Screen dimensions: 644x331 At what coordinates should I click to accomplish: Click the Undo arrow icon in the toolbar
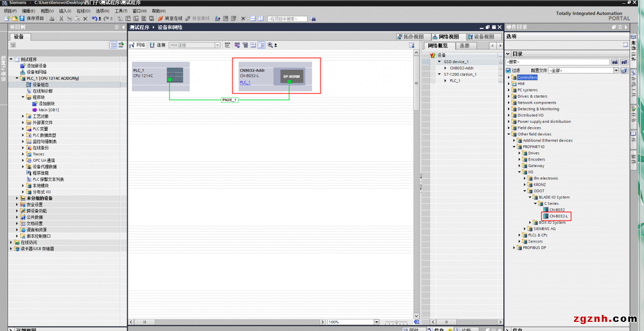[94, 18]
